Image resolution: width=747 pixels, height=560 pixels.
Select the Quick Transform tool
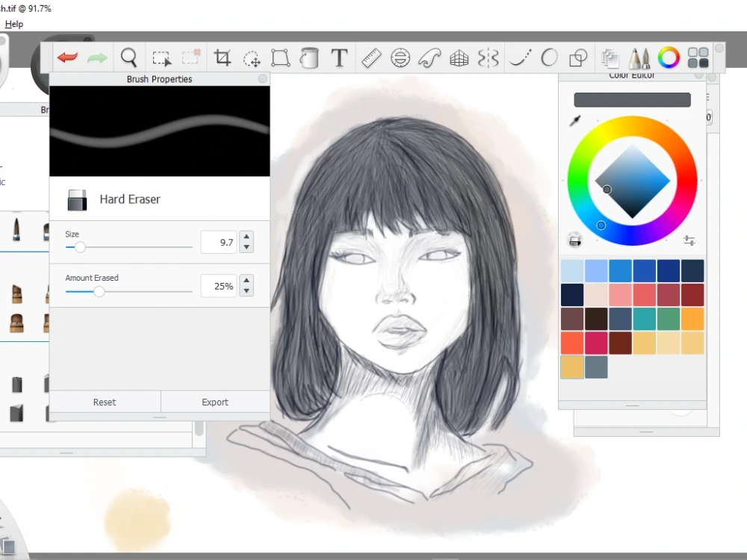tap(252, 58)
